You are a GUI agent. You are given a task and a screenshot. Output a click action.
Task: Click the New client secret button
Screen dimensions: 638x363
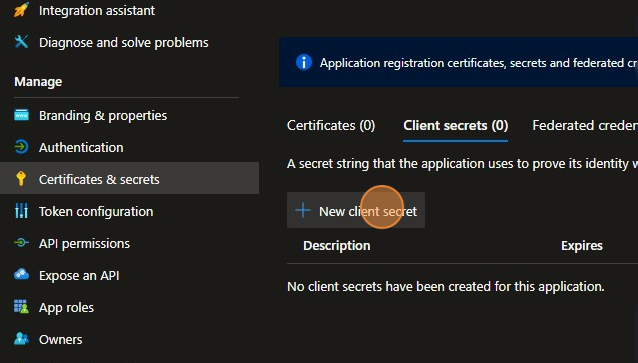tap(356, 210)
